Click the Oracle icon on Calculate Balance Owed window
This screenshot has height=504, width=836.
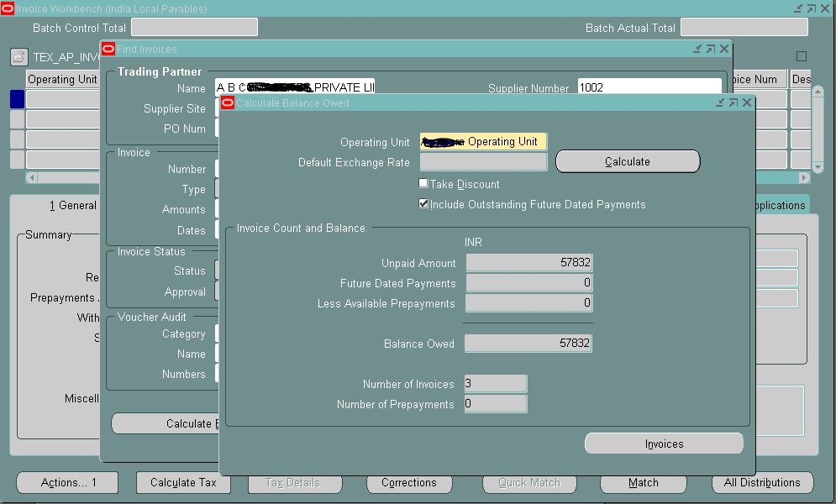click(227, 102)
